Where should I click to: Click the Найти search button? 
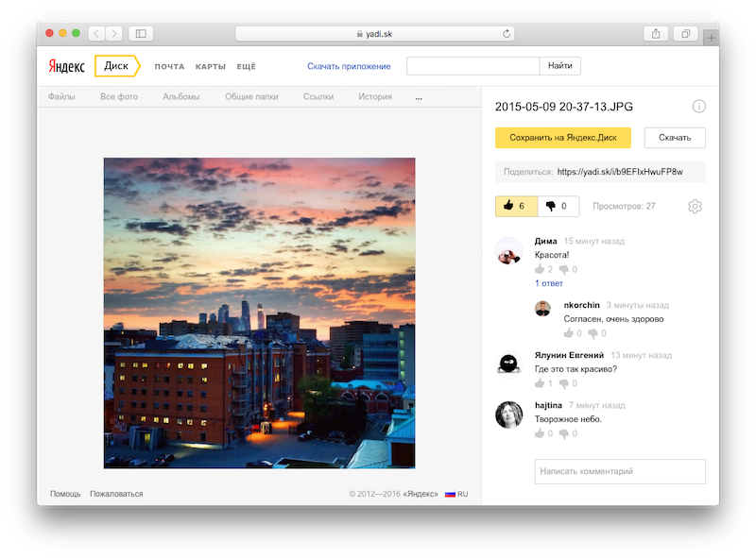tap(559, 65)
